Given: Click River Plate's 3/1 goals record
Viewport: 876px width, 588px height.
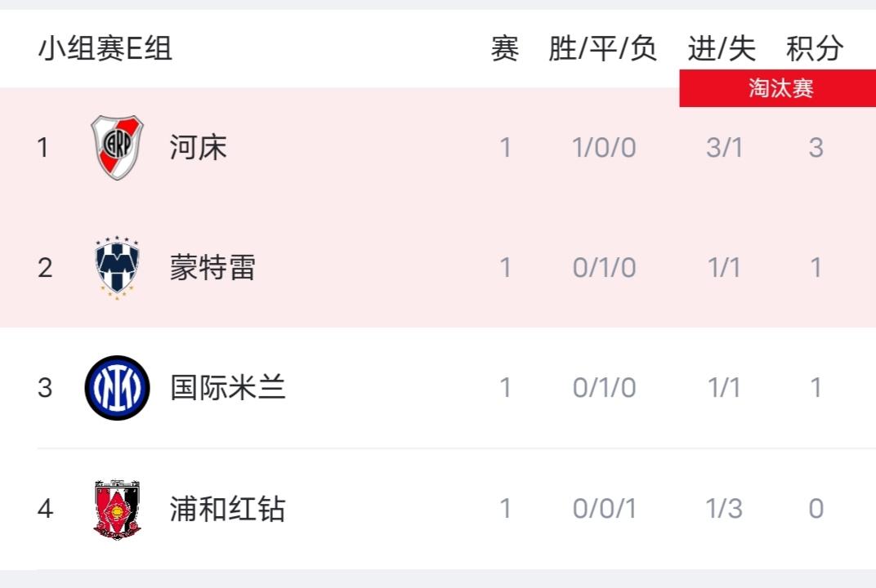Looking at the screenshot, I should click(x=725, y=148).
